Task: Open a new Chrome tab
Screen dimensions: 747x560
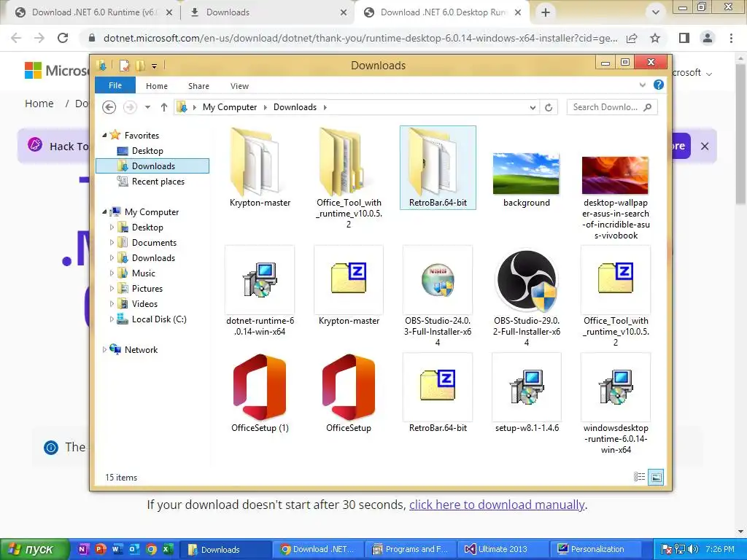Action: coord(546,12)
